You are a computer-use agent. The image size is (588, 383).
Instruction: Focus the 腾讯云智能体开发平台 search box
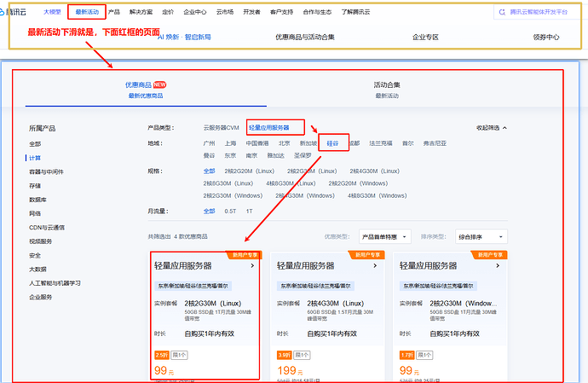539,13
